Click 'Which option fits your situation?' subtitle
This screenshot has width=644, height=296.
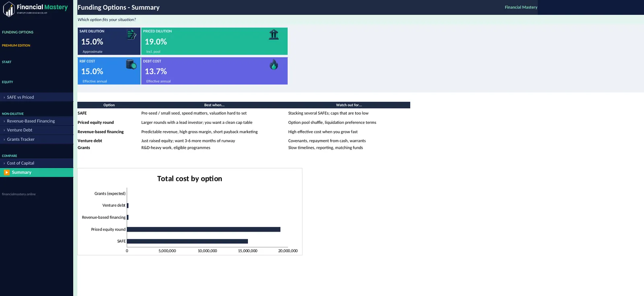click(x=107, y=20)
